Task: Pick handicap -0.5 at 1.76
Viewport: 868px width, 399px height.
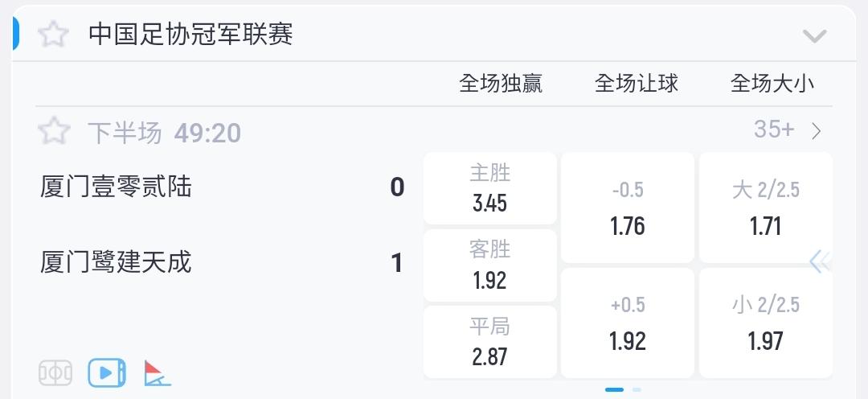Action: [627, 208]
